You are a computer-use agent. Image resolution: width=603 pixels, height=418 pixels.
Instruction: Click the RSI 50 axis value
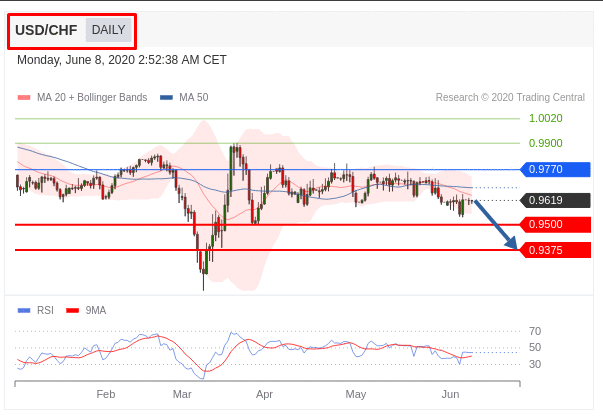[535, 347]
